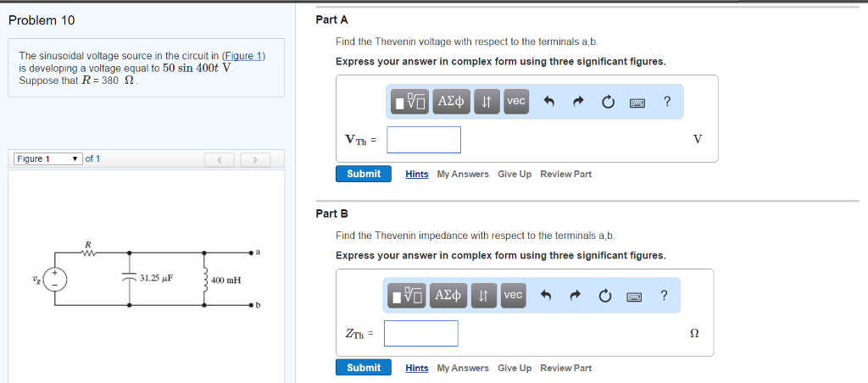Open help question mark in Part B
868x383 pixels.
(665, 295)
